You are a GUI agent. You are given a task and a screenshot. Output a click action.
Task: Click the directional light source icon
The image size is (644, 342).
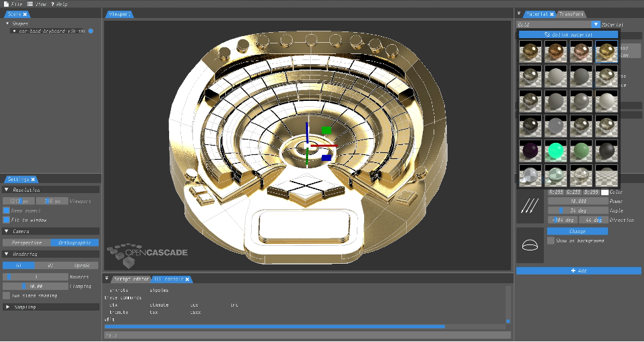click(x=530, y=206)
